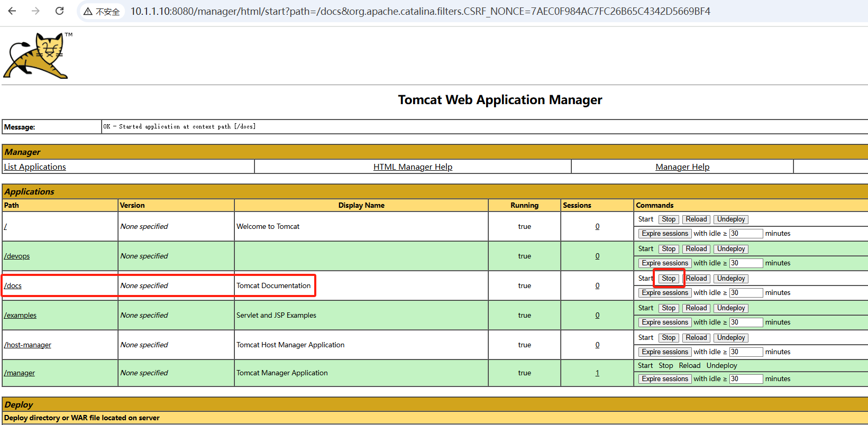The height and width of the screenshot is (425, 868).
Task: Click the 'Tomcat Documentation' display name
Action: 273,285
